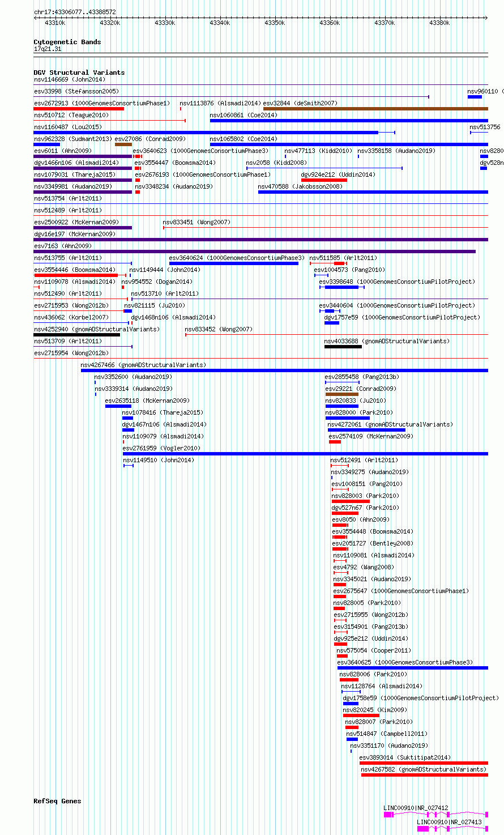Click the esv3640624 blue variant bar
Viewport: 504px width, 835px height.
tap(234, 263)
